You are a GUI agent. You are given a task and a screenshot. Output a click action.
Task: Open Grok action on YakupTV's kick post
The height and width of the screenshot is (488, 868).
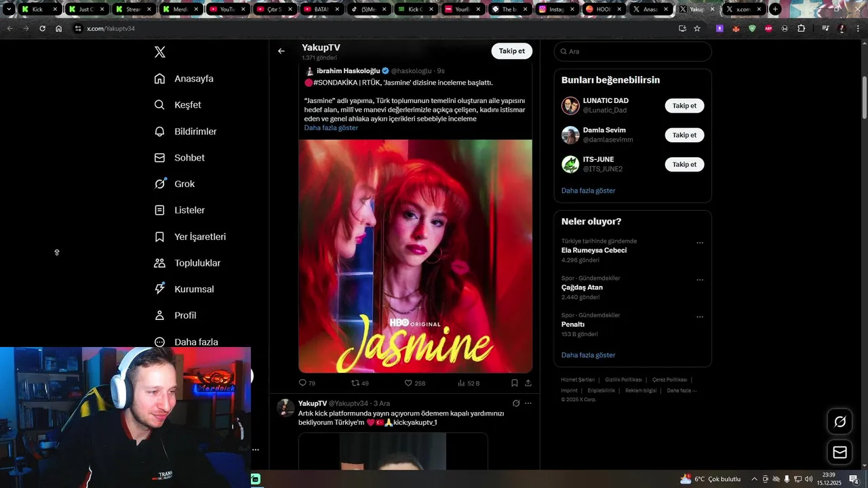point(516,403)
